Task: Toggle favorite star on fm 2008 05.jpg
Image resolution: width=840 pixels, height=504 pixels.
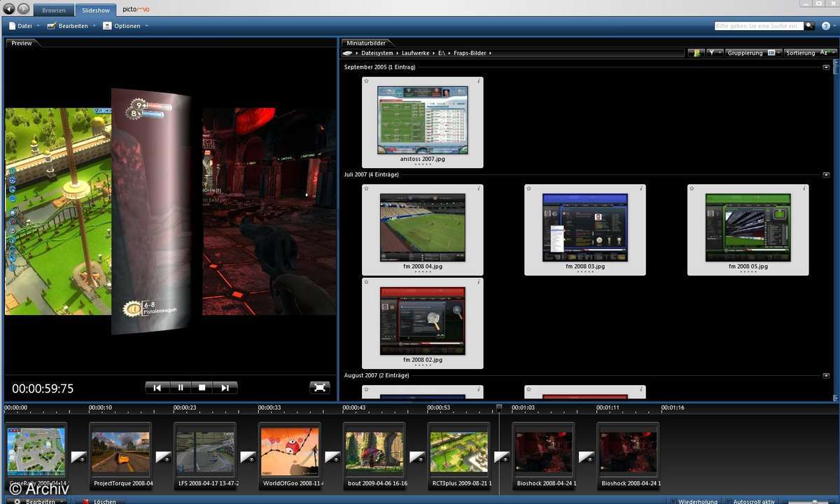Action: (x=692, y=189)
